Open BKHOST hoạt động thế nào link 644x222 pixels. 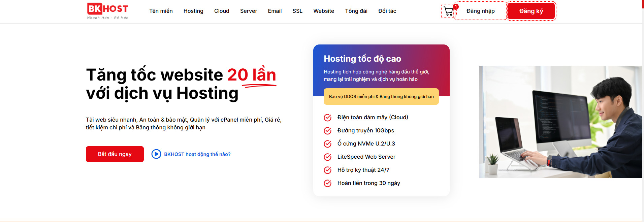point(197,154)
